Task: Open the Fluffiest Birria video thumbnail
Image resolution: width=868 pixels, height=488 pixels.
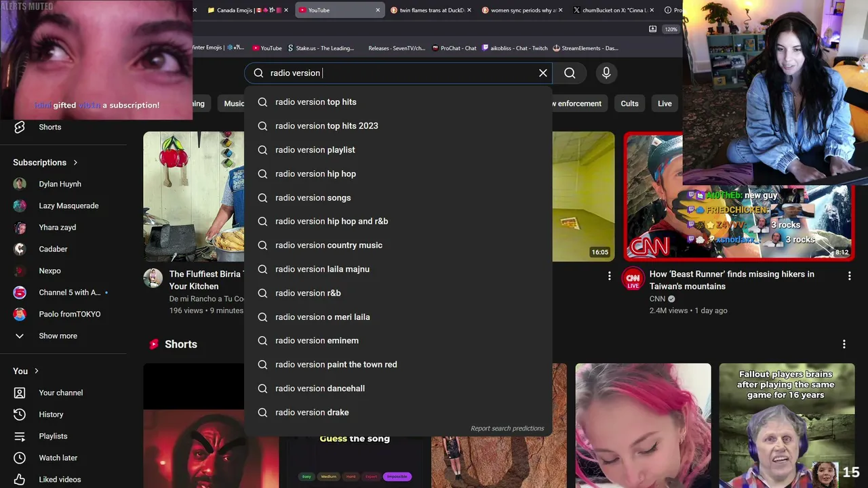Action: pyautogui.click(x=194, y=197)
